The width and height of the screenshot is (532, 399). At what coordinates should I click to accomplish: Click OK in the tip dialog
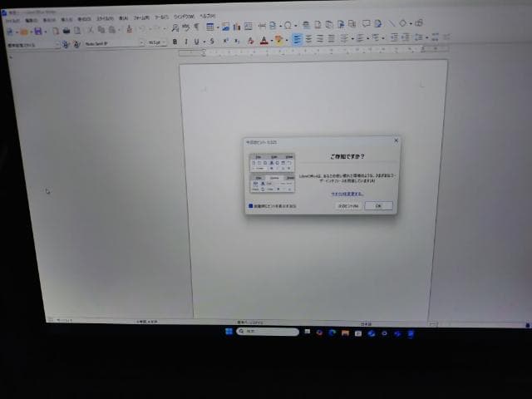pyautogui.click(x=379, y=205)
